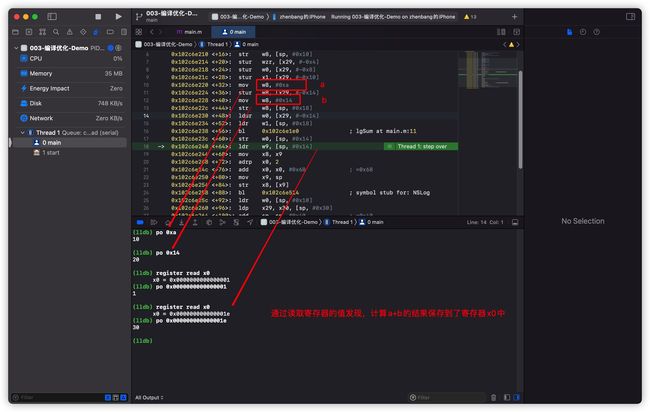Open the Test navigator diamond icon

[x=83, y=32]
